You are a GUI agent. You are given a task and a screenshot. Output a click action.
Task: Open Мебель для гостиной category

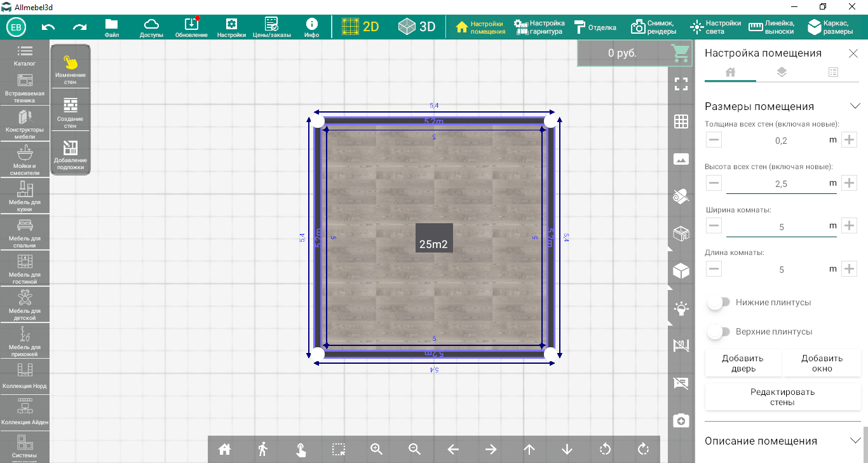pos(25,269)
